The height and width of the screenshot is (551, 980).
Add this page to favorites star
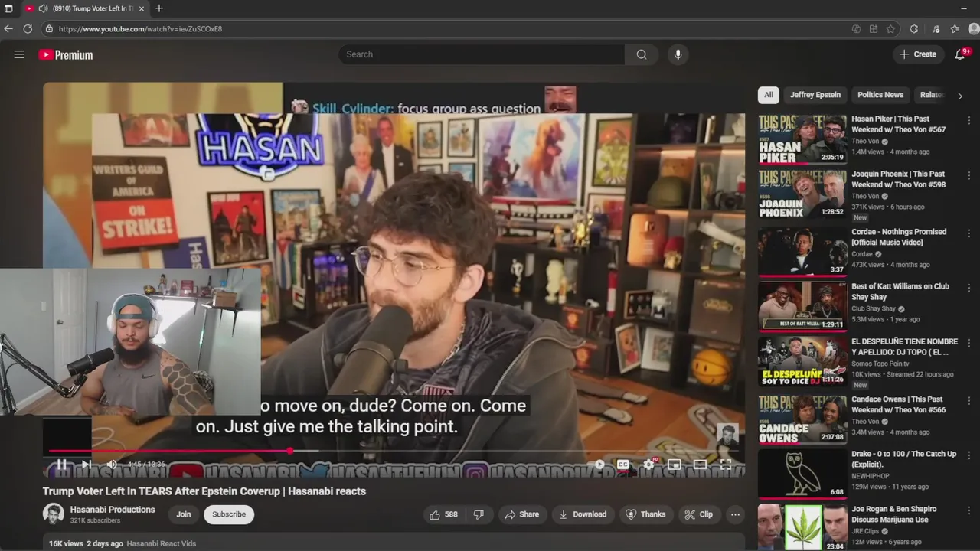click(891, 29)
